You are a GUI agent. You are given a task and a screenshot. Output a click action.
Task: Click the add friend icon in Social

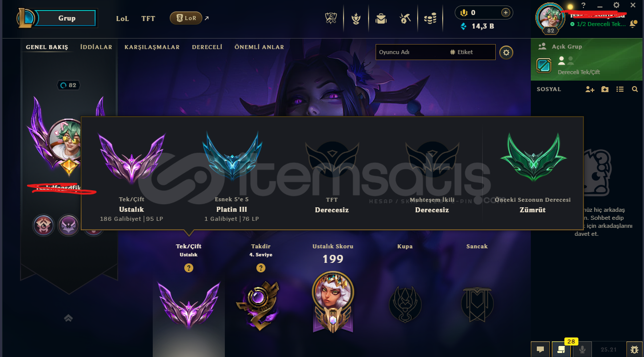pyautogui.click(x=590, y=89)
